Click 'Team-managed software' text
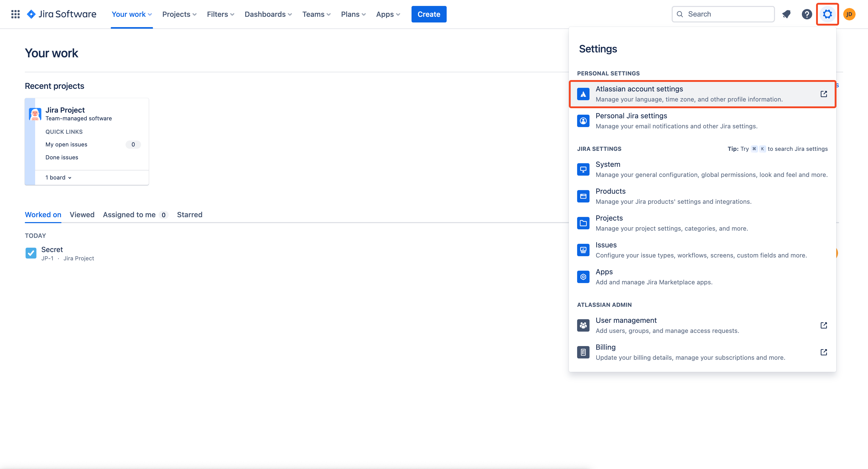 click(79, 119)
